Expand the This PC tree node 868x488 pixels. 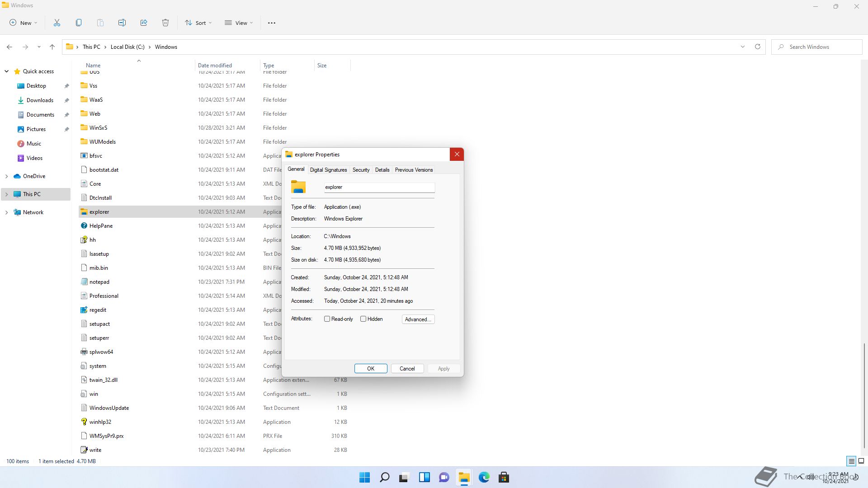7,194
